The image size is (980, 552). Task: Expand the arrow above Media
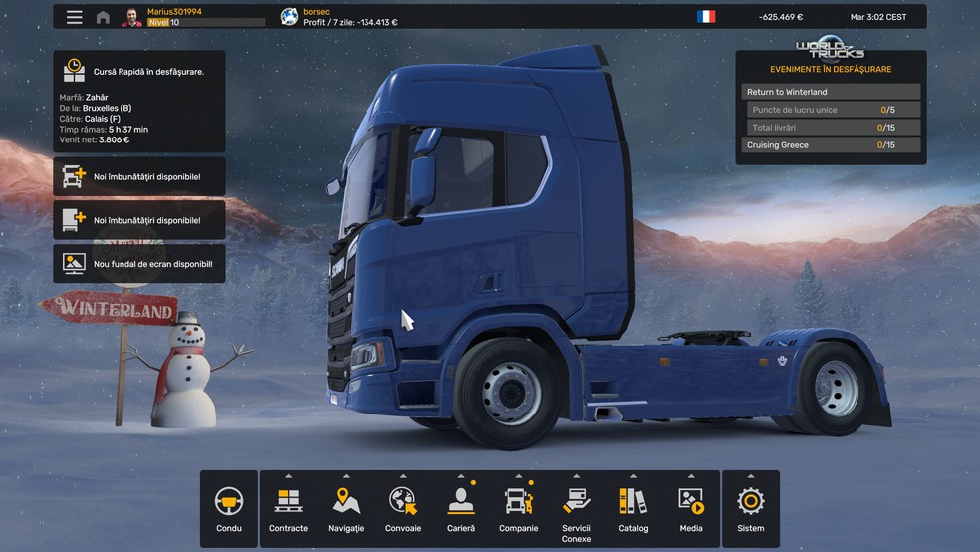pos(691,476)
